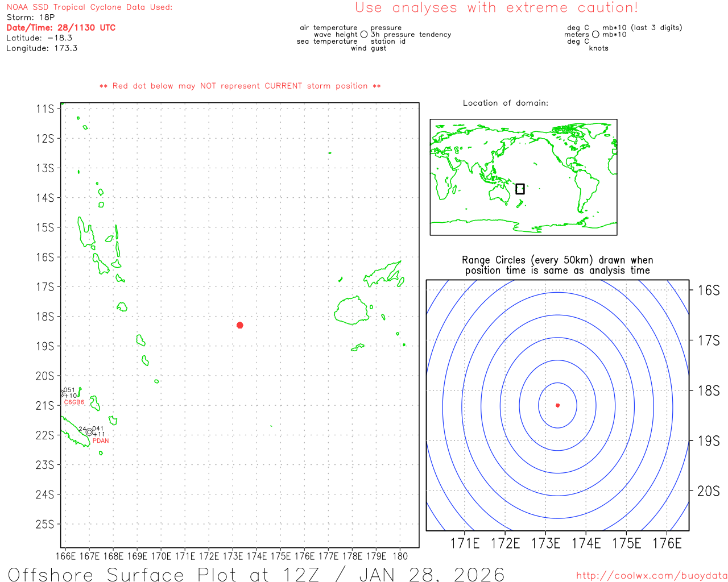Click the upper-left legend station circle
Viewport: 728px width, 582px height.
[364, 35]
